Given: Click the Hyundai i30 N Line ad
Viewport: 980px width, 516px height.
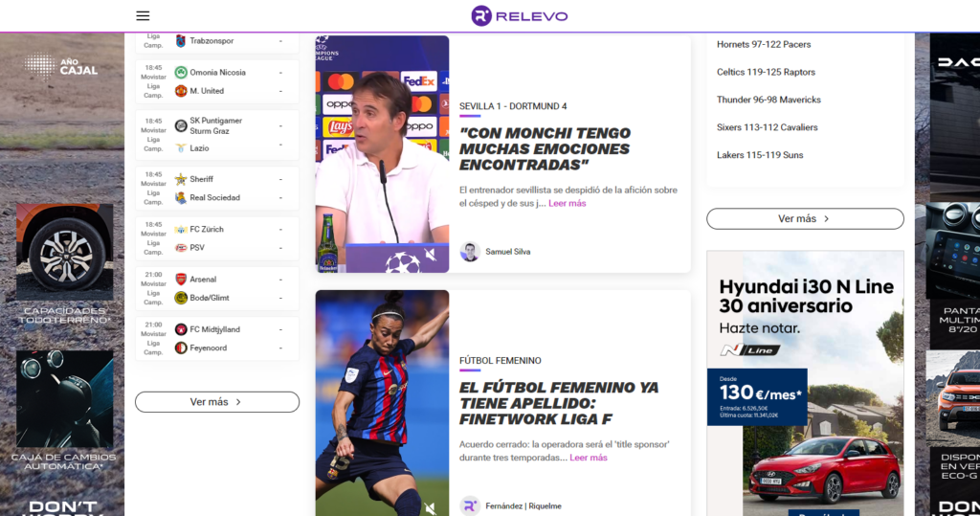Looking at the screenshot, I should coord(805,383).
